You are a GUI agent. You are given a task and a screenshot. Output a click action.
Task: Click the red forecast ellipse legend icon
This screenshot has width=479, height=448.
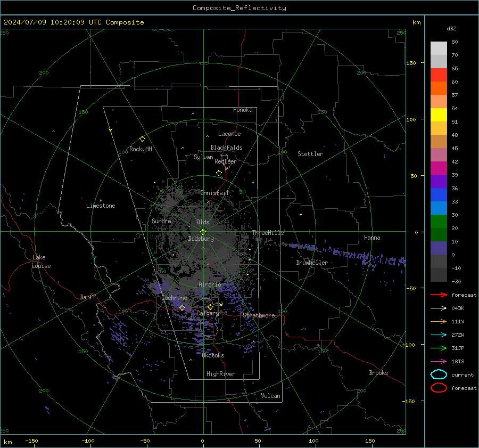(x=439, y=388)
